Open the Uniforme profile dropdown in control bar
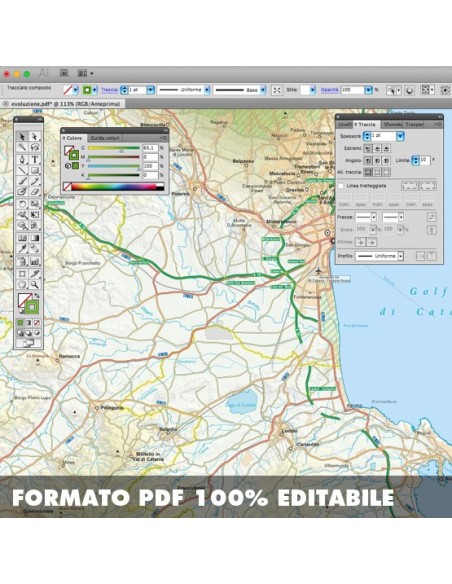 coord(207,90)
